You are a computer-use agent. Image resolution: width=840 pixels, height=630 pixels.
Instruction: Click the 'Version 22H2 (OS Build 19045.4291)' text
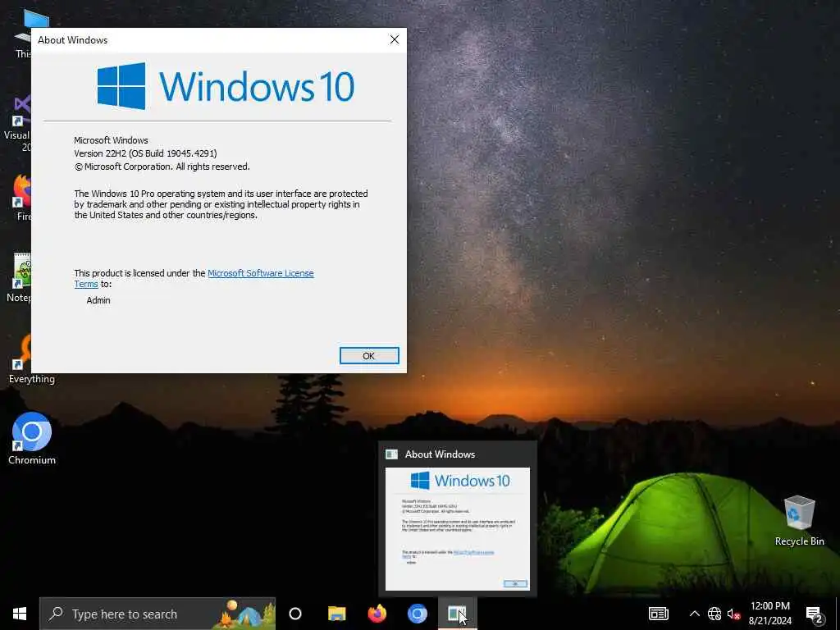click(x=145, y=153)
